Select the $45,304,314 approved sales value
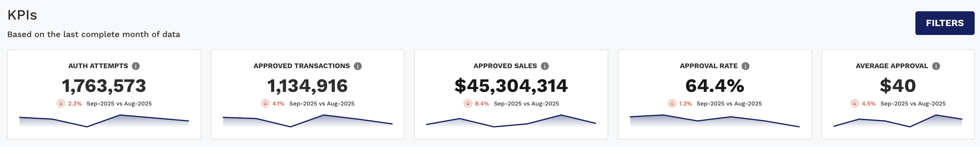Screen dimensions: 980x147 tap(511, 86)
